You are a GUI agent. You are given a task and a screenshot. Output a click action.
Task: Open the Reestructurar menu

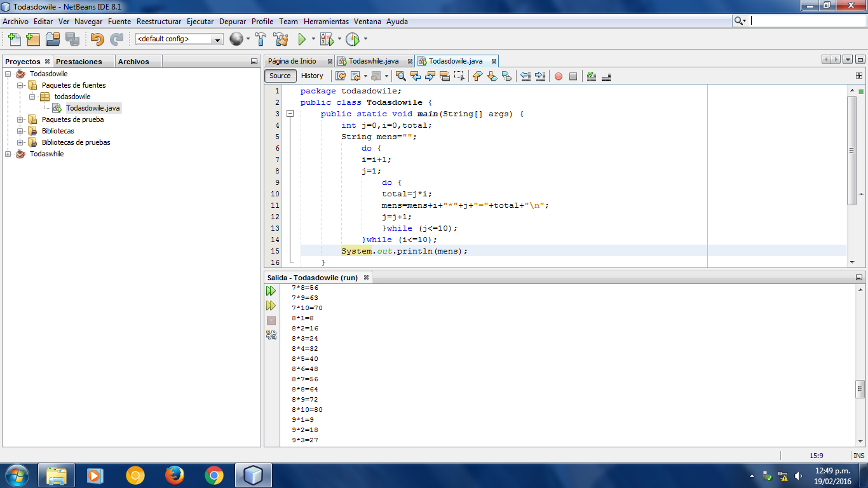[159, 22]
